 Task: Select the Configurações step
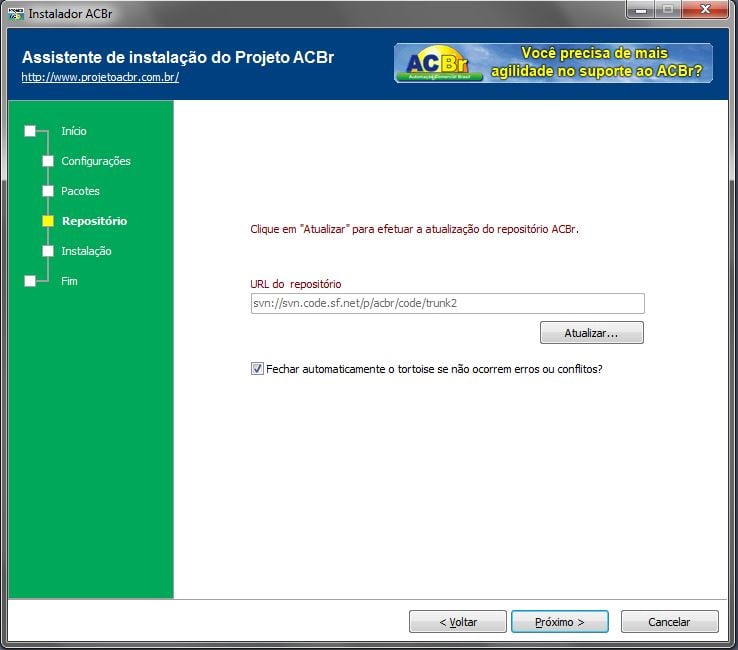pyautogui.click(x=96, y=161)
